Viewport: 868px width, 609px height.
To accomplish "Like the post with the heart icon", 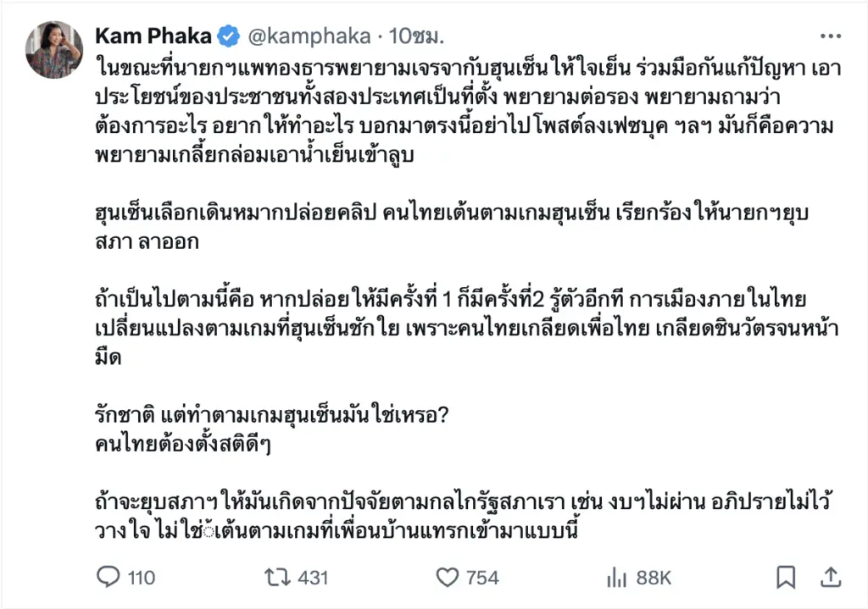I will 447,577.
